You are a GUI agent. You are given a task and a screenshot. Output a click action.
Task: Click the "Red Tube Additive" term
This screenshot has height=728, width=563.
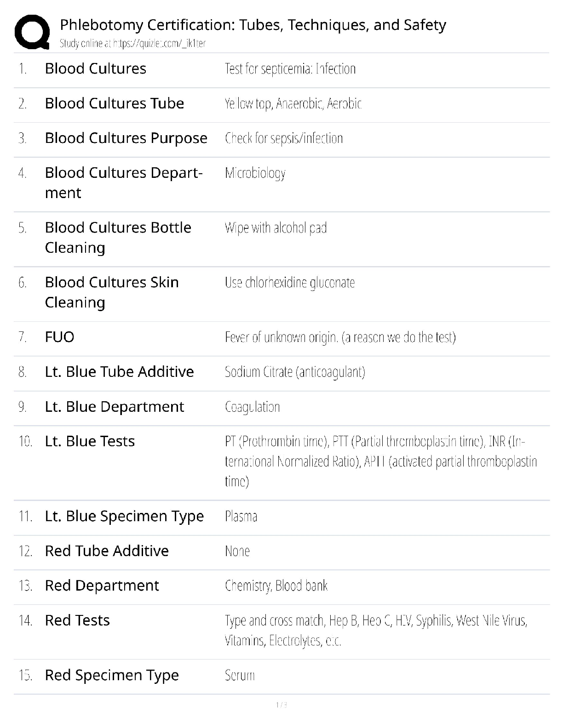[x=107, y=551]
